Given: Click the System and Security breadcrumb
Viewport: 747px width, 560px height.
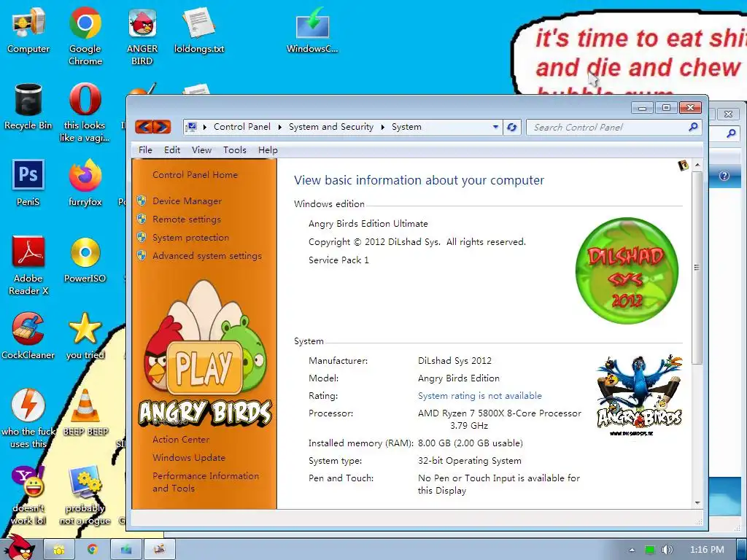Looking at the screenshot, I should (331, 127).
